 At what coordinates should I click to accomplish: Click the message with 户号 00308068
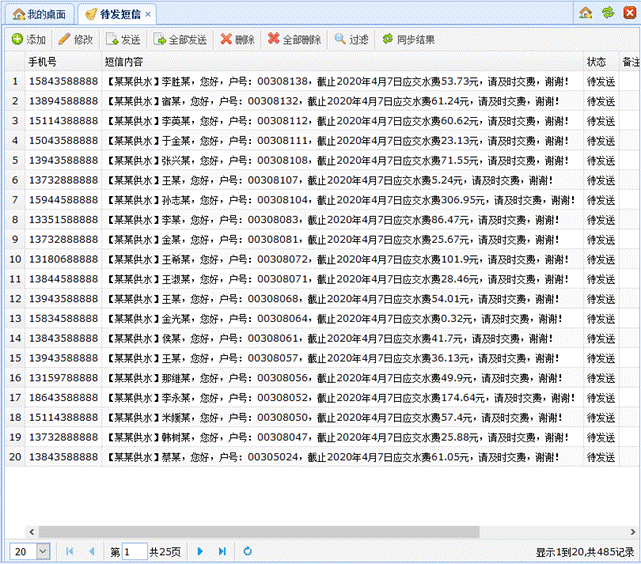[332, 299]
